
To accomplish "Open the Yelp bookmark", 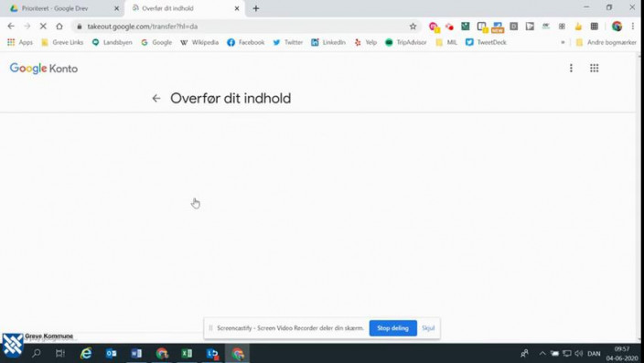I will [x=366, y=42].
